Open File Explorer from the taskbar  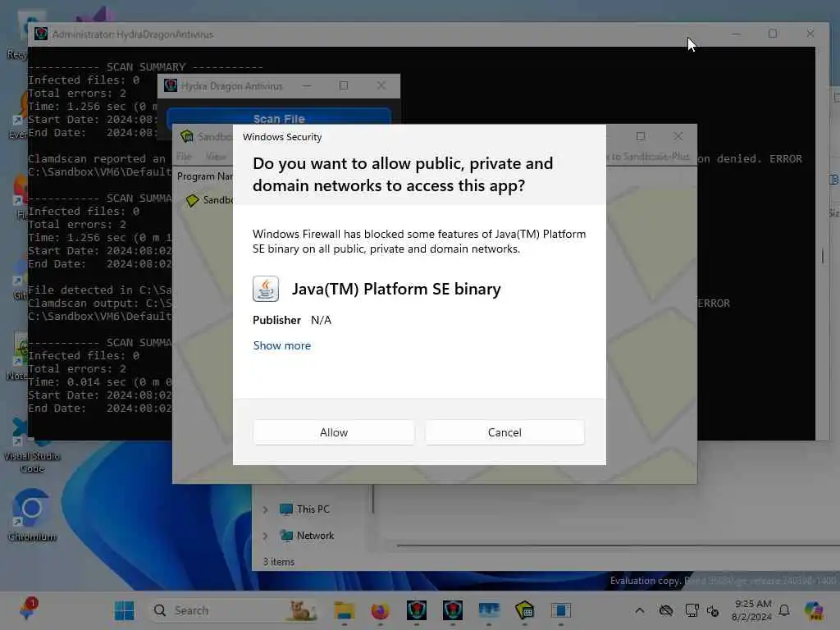[344, 610]
